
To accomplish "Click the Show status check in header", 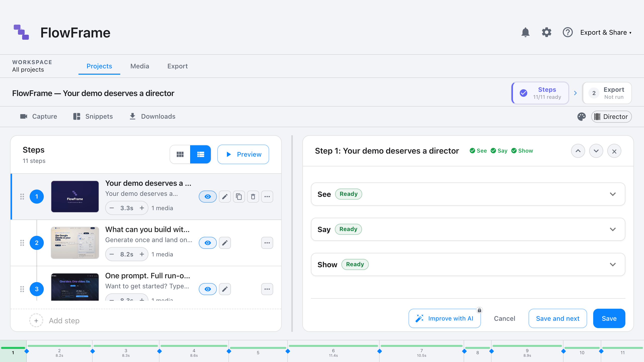I will point(522,151).
